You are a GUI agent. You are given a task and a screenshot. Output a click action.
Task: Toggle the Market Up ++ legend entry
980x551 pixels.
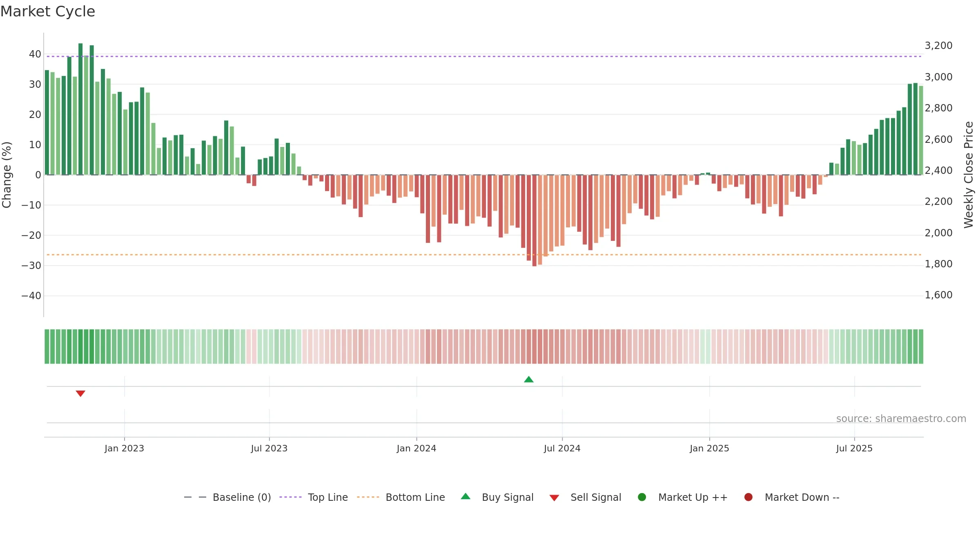click(682, 497)
